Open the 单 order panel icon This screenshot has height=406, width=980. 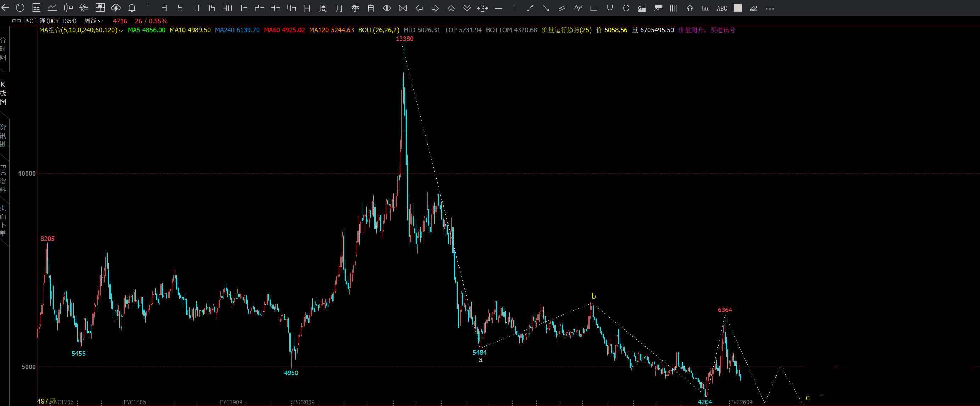[x=100, y=8]
